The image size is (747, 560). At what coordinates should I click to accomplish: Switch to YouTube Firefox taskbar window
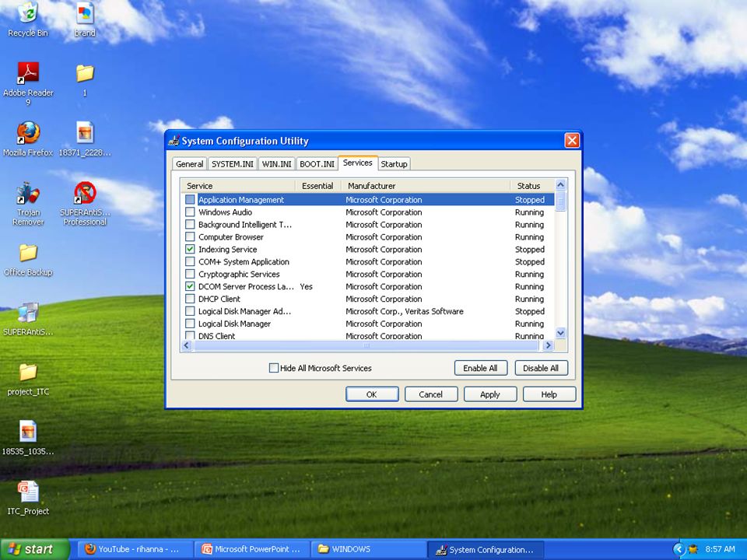pyautogui.click(x=136, y=550)
